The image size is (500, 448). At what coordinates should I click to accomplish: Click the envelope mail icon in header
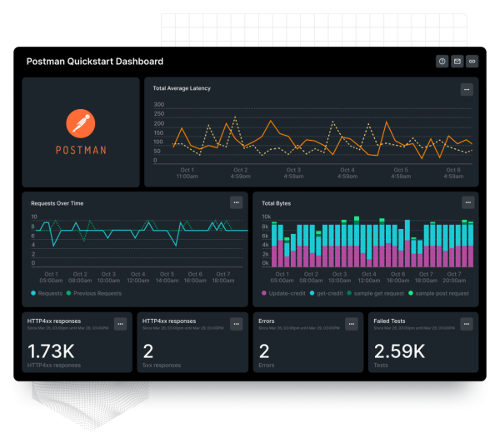(457, 61)
